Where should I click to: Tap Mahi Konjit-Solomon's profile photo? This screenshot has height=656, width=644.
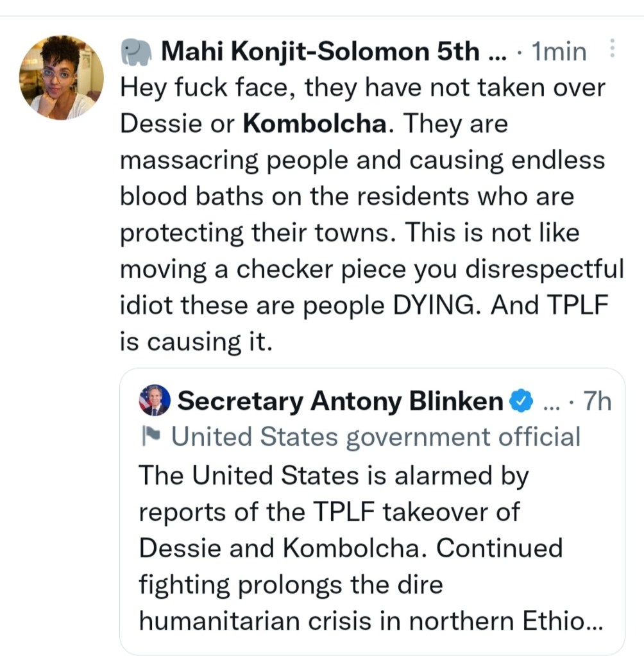click(62, 78)
